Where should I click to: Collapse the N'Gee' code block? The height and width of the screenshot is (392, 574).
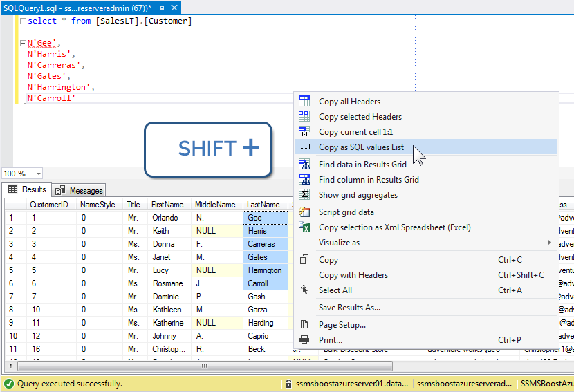click(x=23, y=43)
